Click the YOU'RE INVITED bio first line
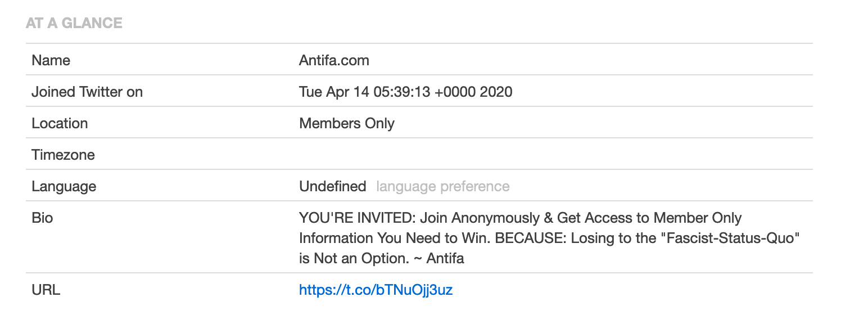Screen dimensions: 868x333 520,218
